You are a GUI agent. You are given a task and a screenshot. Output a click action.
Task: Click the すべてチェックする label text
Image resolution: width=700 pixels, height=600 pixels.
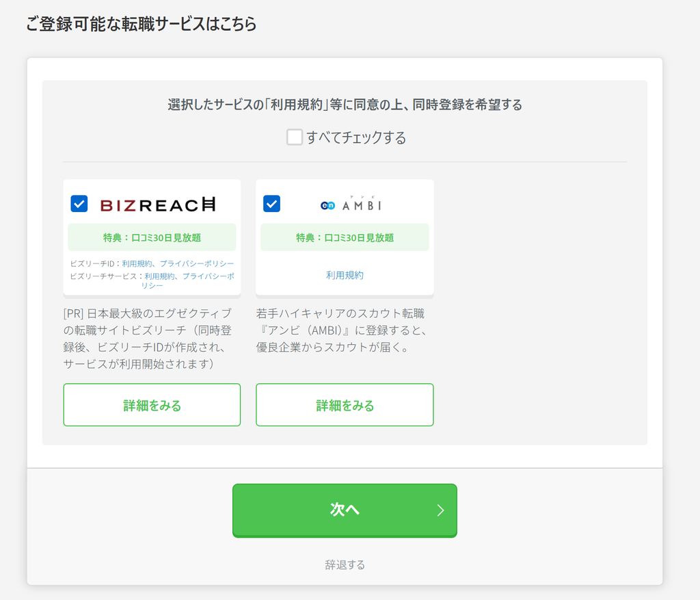[356, 138]
